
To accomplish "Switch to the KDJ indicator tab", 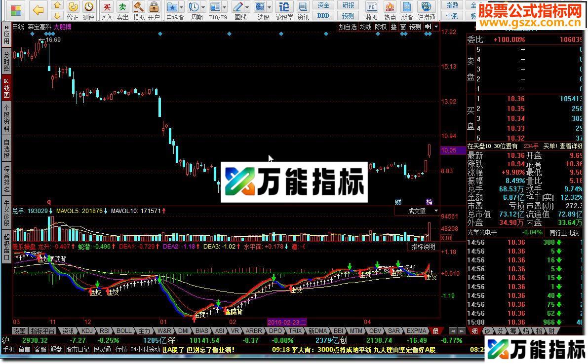I will pyautogui.click(x=87, y=331).
